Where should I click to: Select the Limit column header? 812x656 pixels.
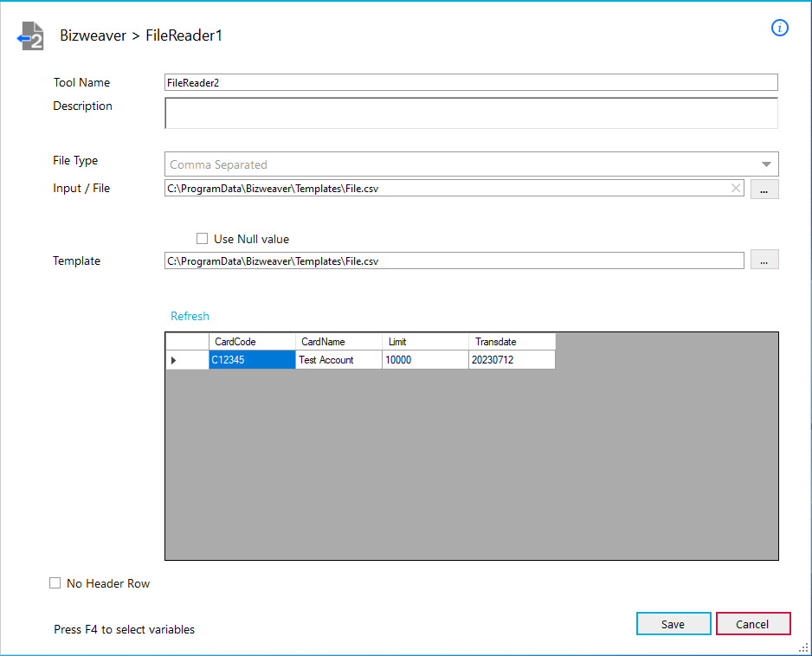coord(425,342)
